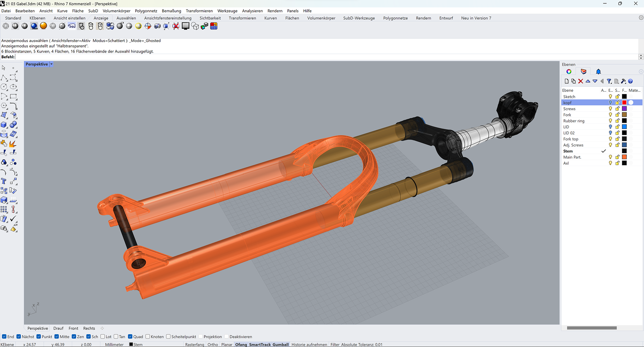Click Historie aufnehmen in status bar
644x347 pixels.
click(309, 344)
